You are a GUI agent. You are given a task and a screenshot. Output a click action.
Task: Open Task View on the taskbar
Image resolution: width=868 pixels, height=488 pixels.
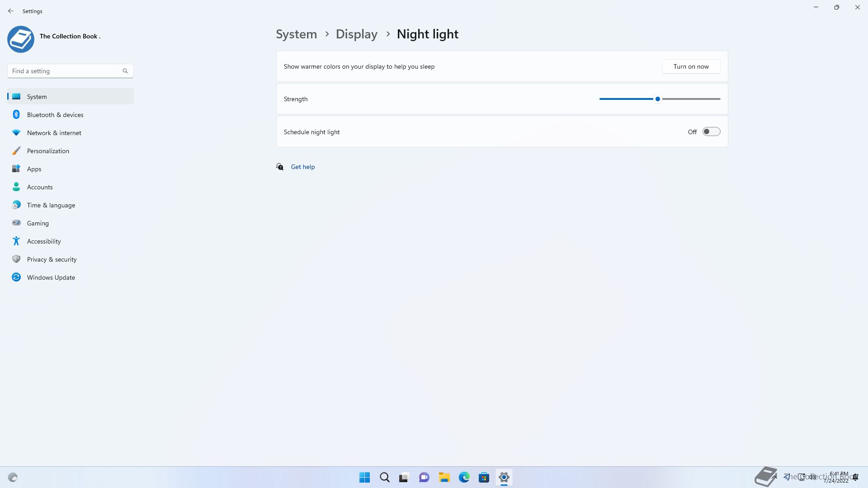[x=404, y=477]
